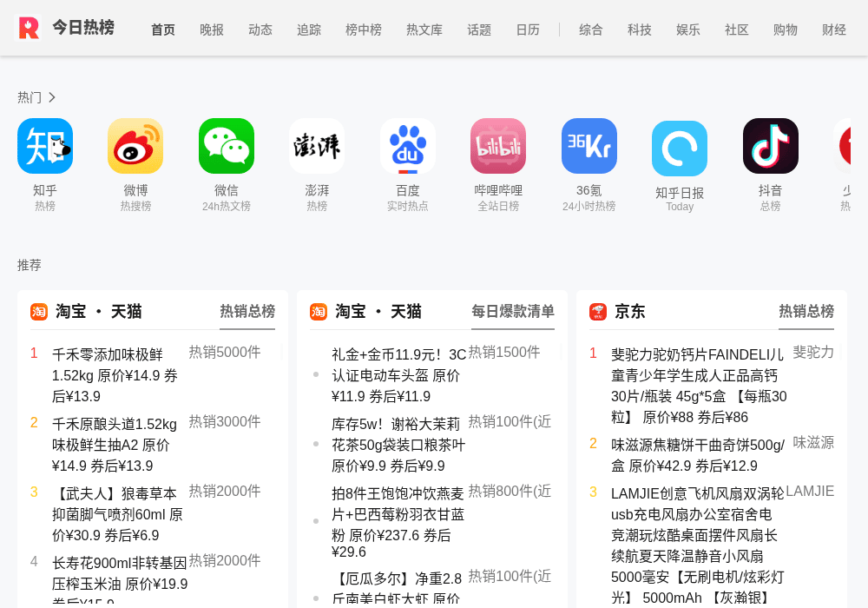Select the 综合 category
Image resolution: width=868 pixels, height=608 pixels.
[x=590, y=30]
